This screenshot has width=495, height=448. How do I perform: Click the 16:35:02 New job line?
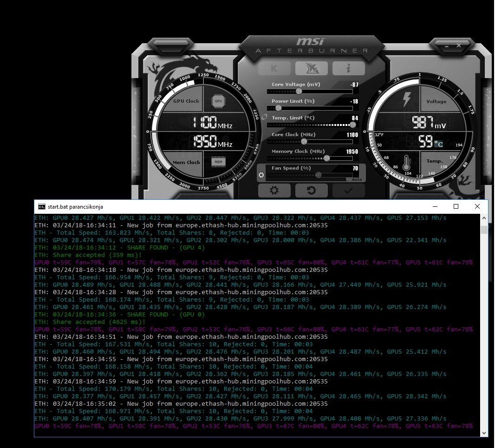(x=181, y=404)
